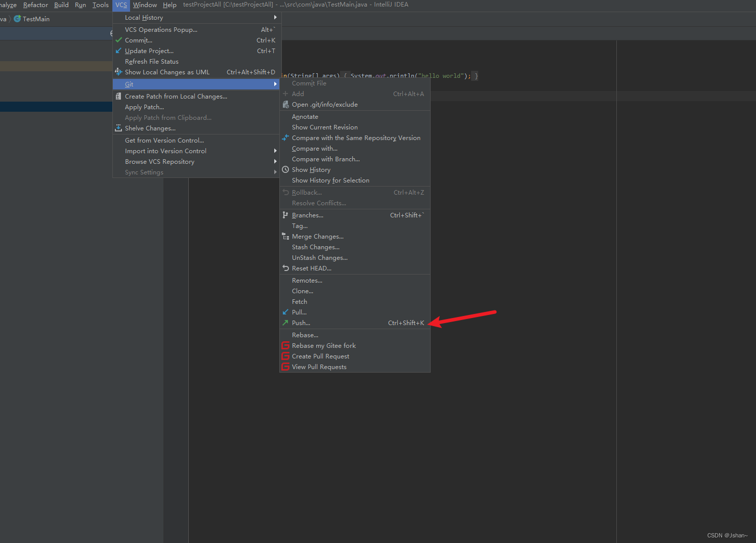This screenshot has width=756, height=543.
Task: Choose Clone... entry
Action: pos(355,291)
